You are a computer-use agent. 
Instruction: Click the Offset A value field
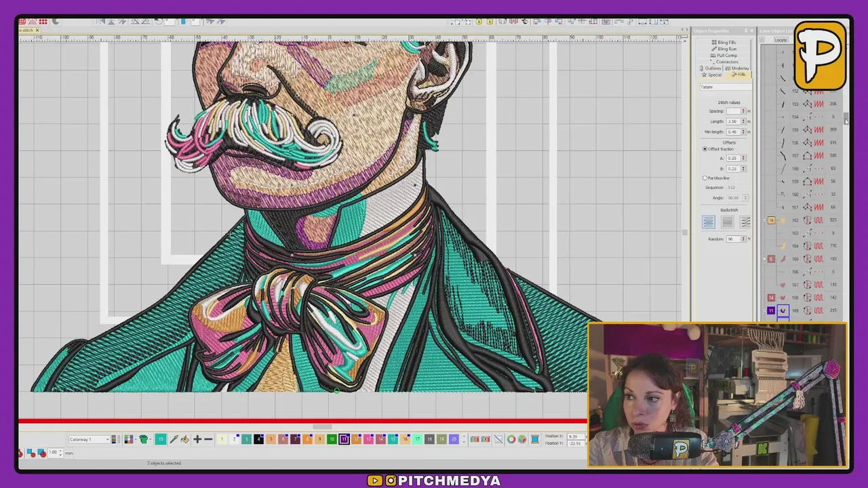(733, 158)
